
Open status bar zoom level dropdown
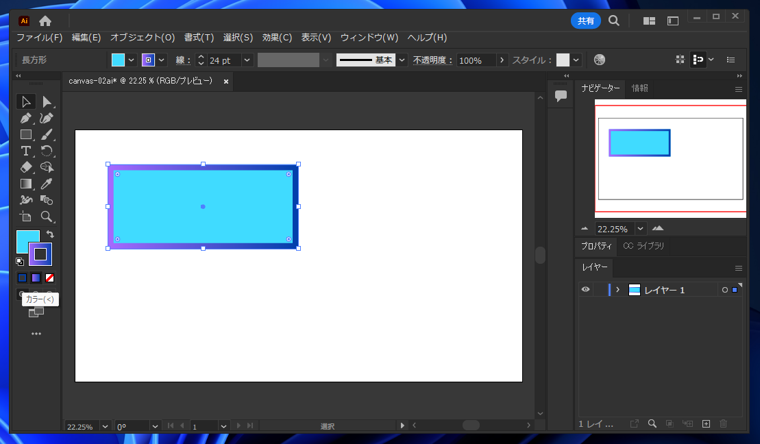pos(105,426)
